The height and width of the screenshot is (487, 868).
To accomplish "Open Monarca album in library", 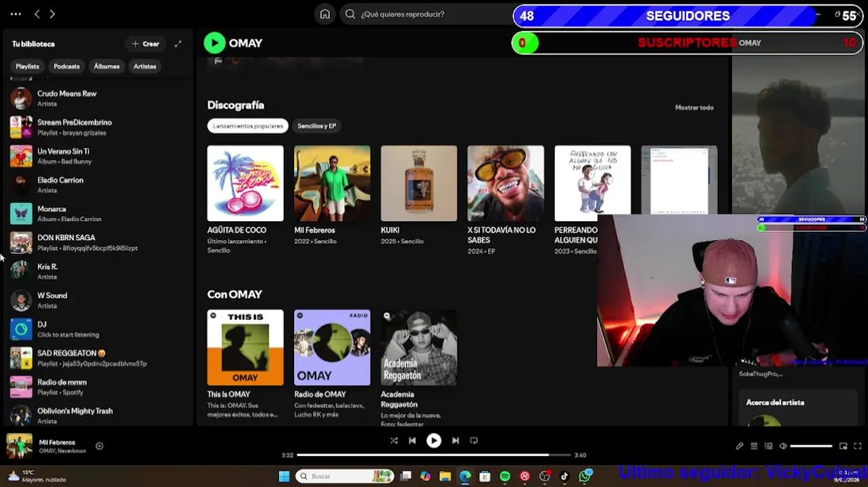I will [x=98, y=214].
